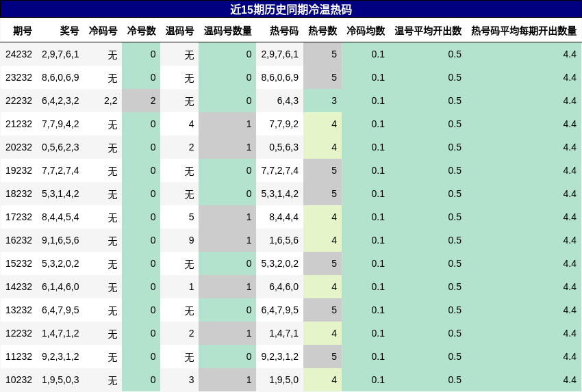The image size is (582, 392).
Task: Click warm count 1 in row 14232
Action: coord(249,287)
